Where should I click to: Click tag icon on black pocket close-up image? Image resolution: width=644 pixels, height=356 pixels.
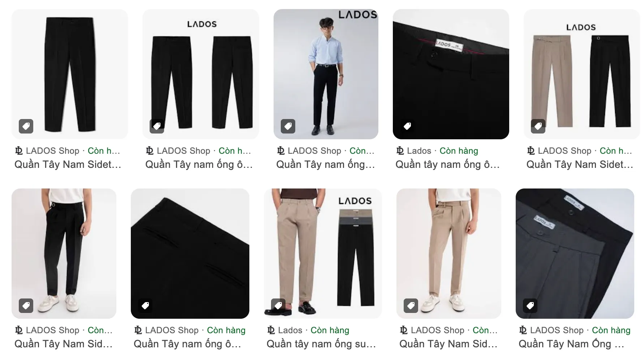click(x=145, y=306)
